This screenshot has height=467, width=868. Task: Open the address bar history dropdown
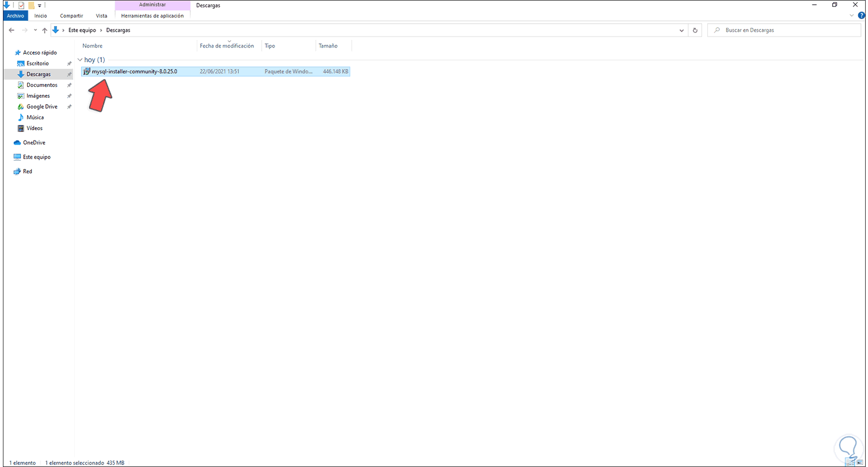[682, 30]
